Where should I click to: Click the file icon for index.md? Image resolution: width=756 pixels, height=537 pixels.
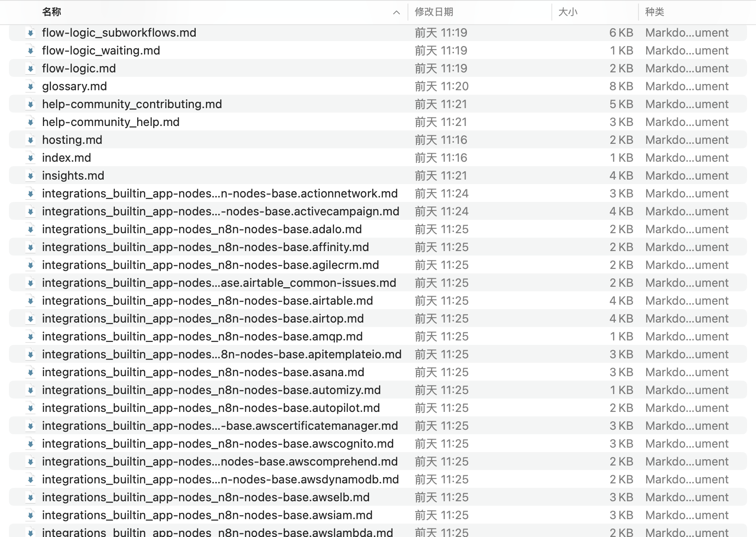pyautogui.click(x=30, y=158)
